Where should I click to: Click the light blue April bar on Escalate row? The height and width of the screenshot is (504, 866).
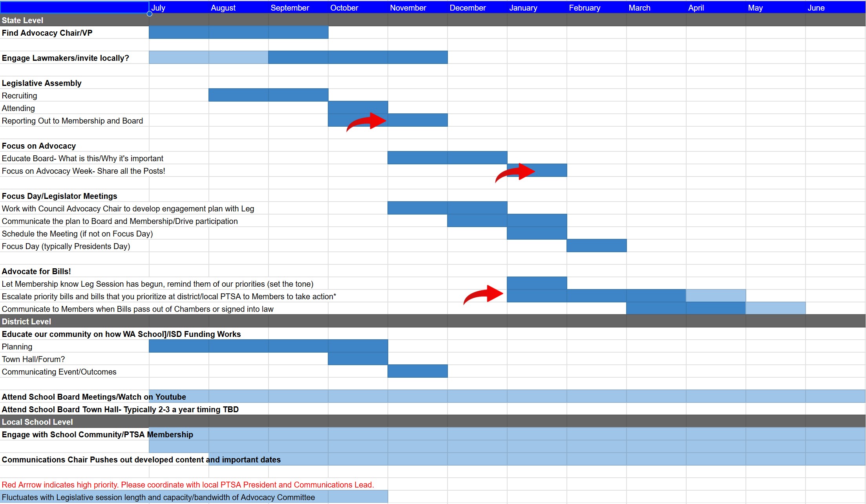[x=716, y=296]
